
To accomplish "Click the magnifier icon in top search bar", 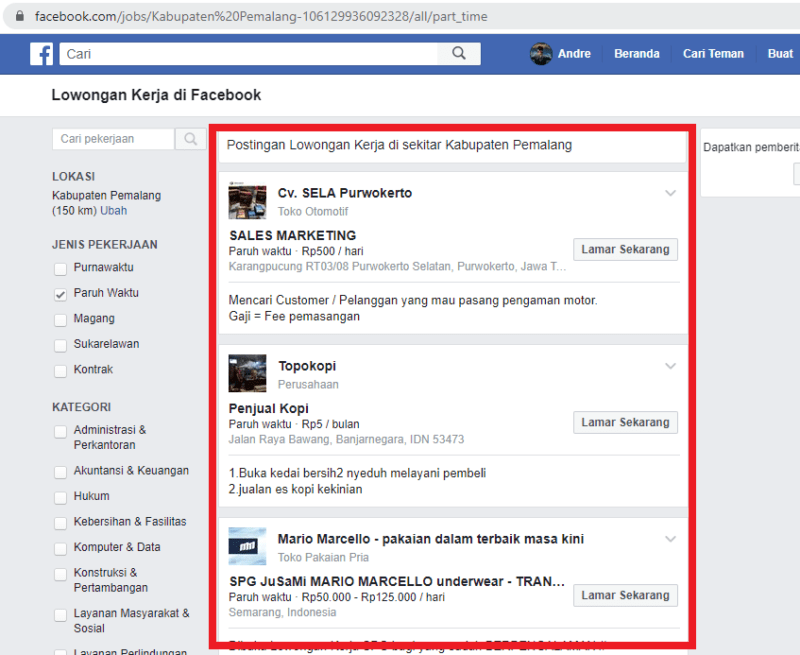I will [x=459, y=54].
